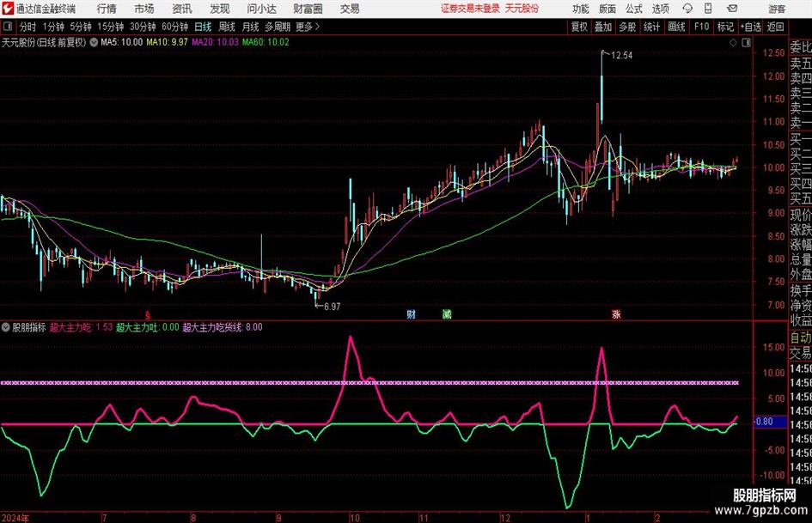Click the 返回 back button
812x523 pixels.
(x=775, y=27)
